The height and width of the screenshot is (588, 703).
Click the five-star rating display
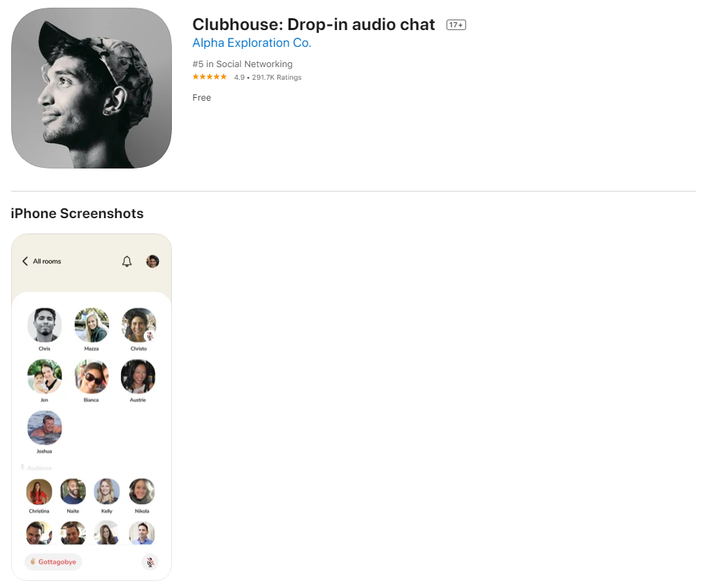pyautogui.click(x=210, y=77)
